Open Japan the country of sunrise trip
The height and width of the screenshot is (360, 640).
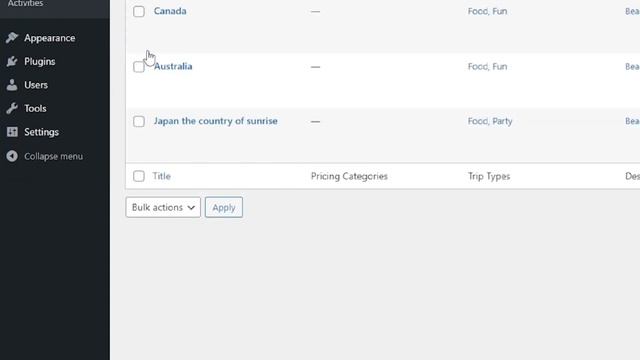[x=216, y=121]
